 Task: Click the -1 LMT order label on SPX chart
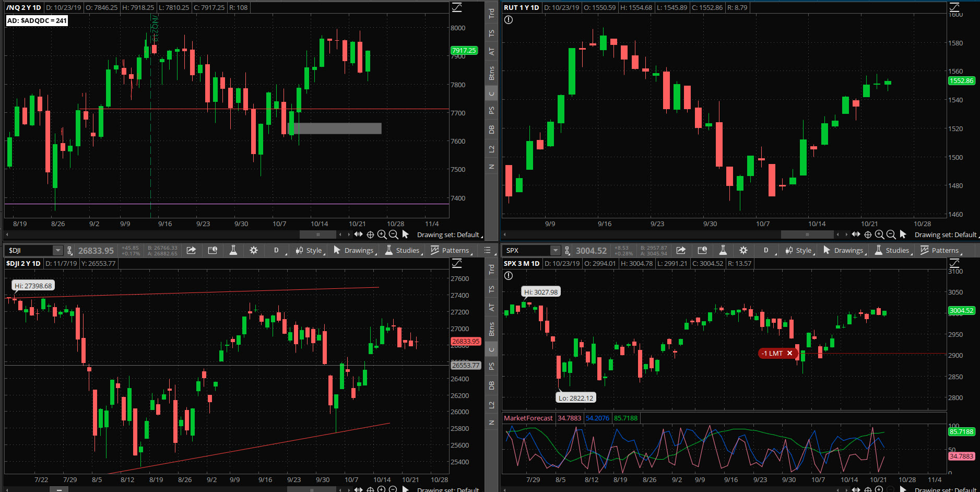click(772, 353)
